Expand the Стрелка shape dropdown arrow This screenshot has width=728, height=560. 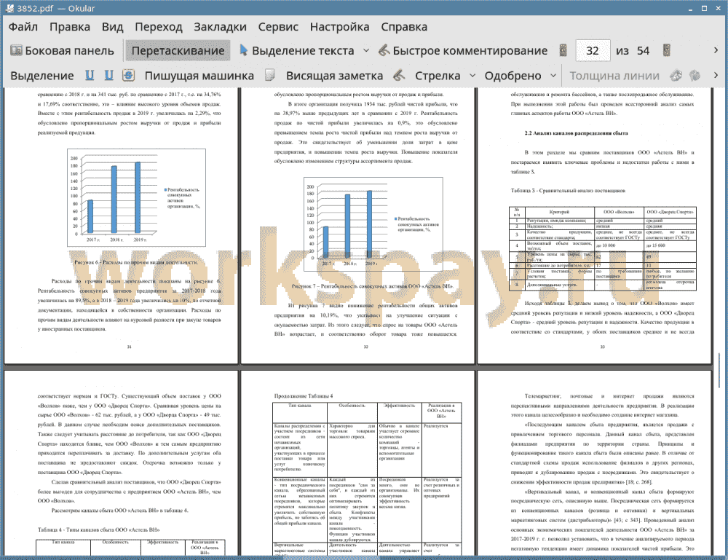472,76
